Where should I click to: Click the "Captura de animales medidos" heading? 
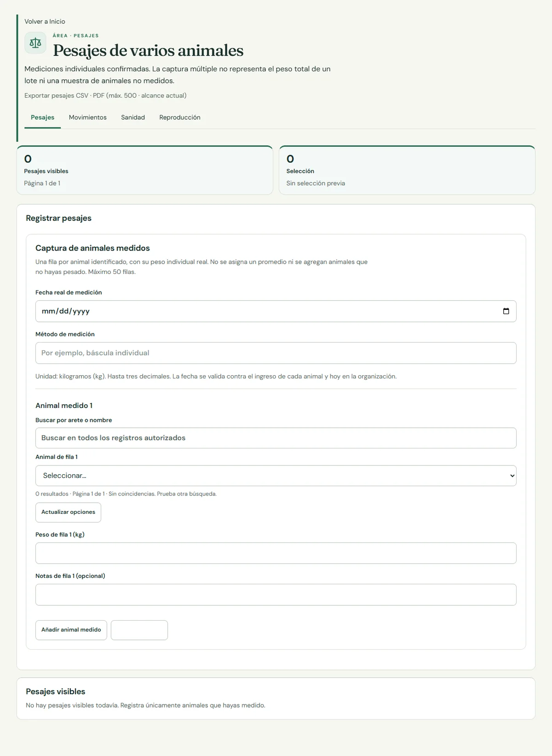[92, 248]
